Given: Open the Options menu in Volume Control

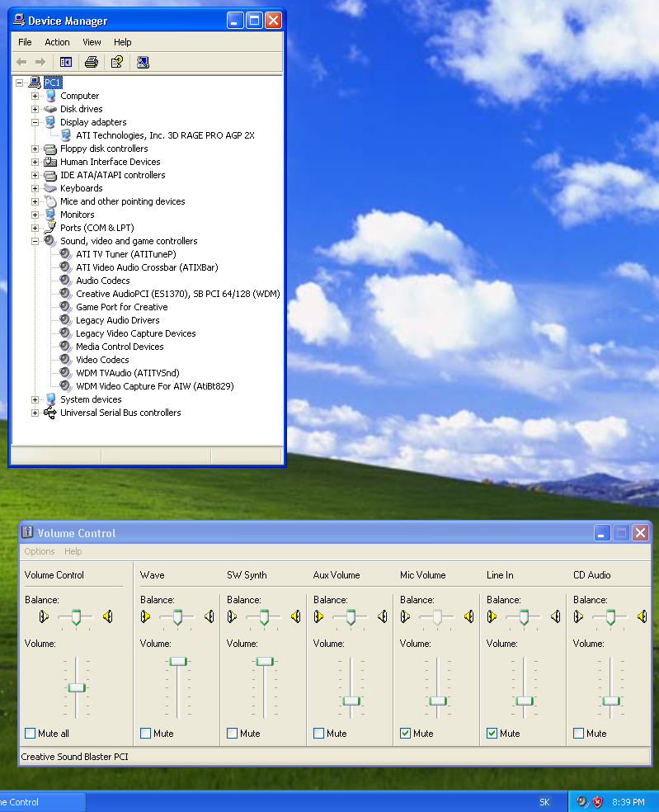Looking at the screenshot, I should pos(39,551).
